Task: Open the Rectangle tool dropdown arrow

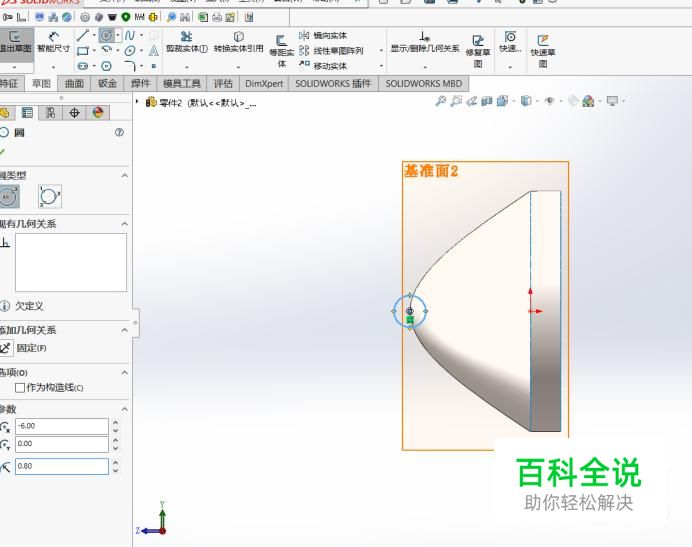Action: [94, 51]
